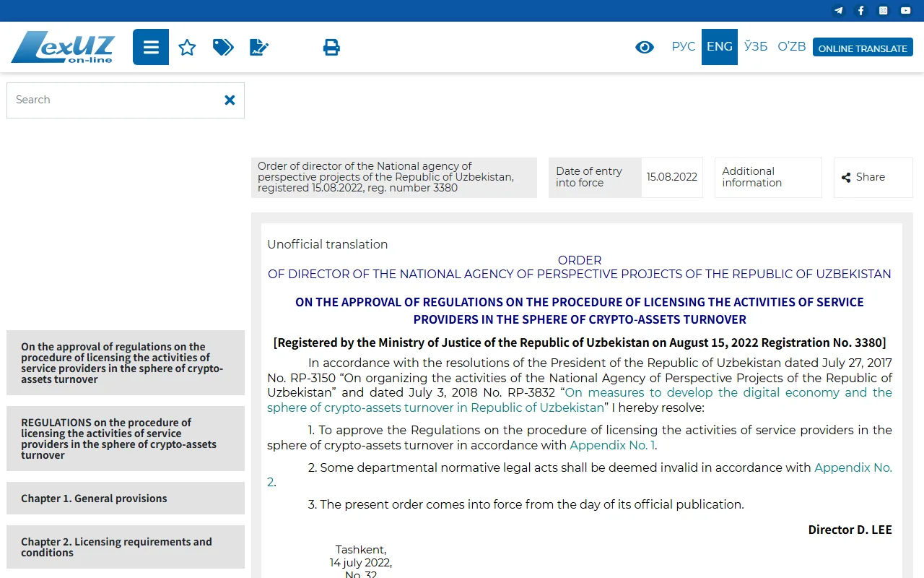Follow the Appendix No. 1 link
924x578 pixels.
tap(612, 446)
